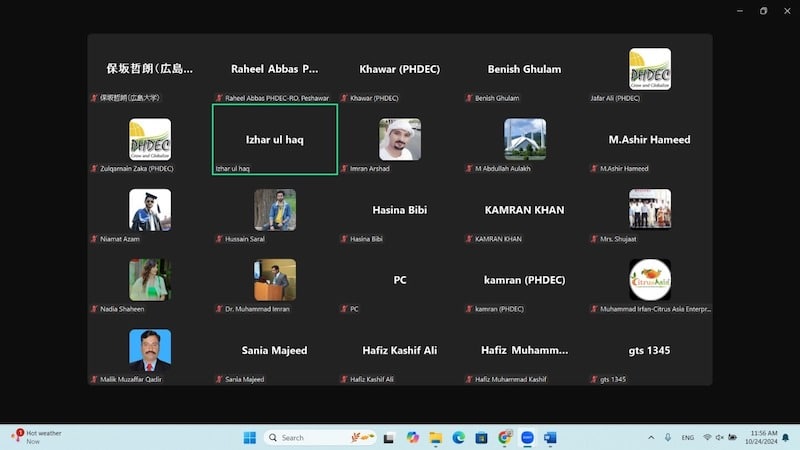Select the highlighted Izhar ul haq tile
Viewport: 800px width, 450px height.
click(x=274, y=139)
